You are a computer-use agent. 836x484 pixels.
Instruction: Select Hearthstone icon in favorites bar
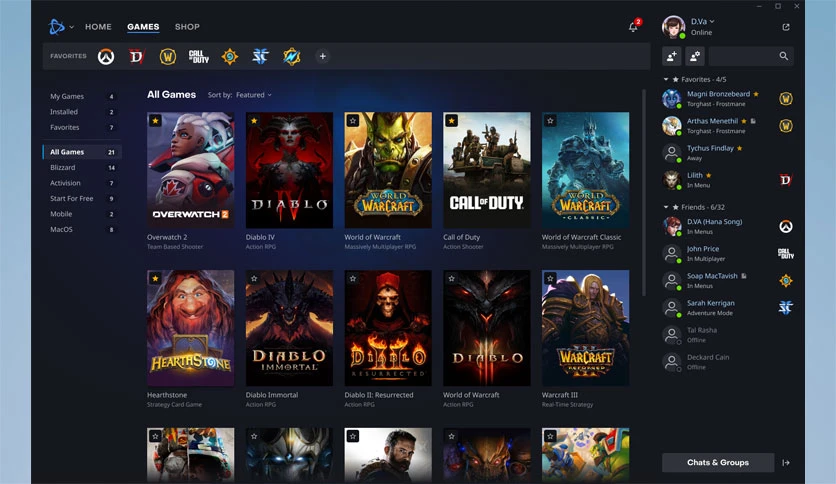[x=230, y=57]
